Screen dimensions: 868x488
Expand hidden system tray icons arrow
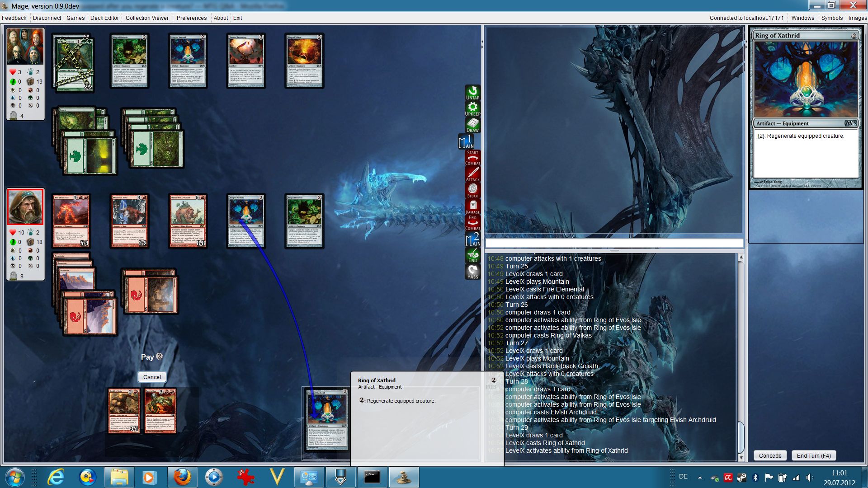click(700, 477)
